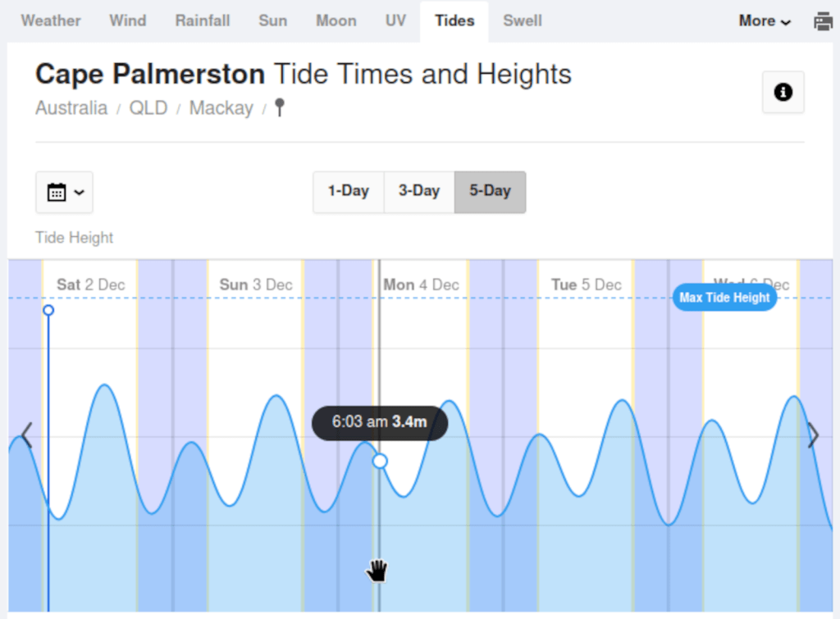The height and width of the screenshot is (619, 840).
Task: Click the location pin icon
Action: point(279,107)
